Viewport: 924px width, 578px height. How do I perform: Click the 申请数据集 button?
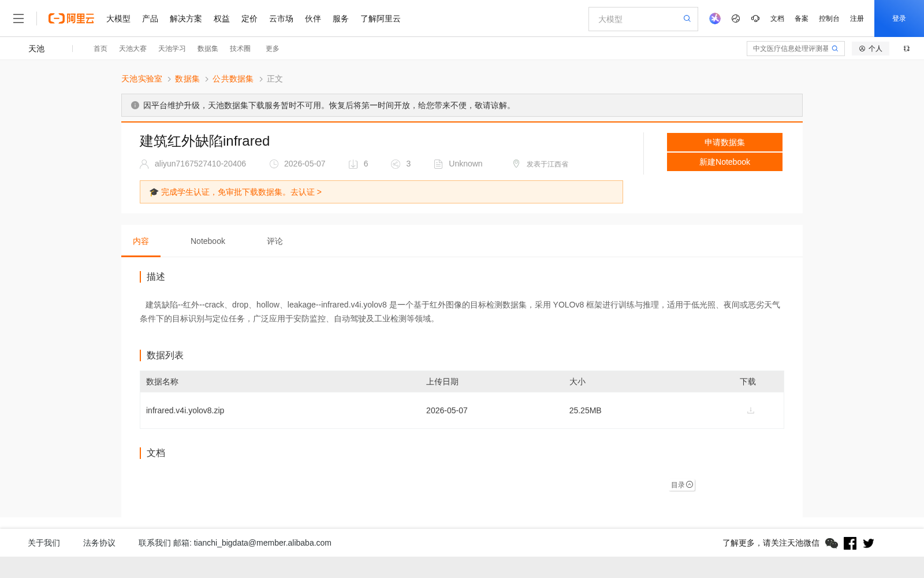tap(725, 142)
